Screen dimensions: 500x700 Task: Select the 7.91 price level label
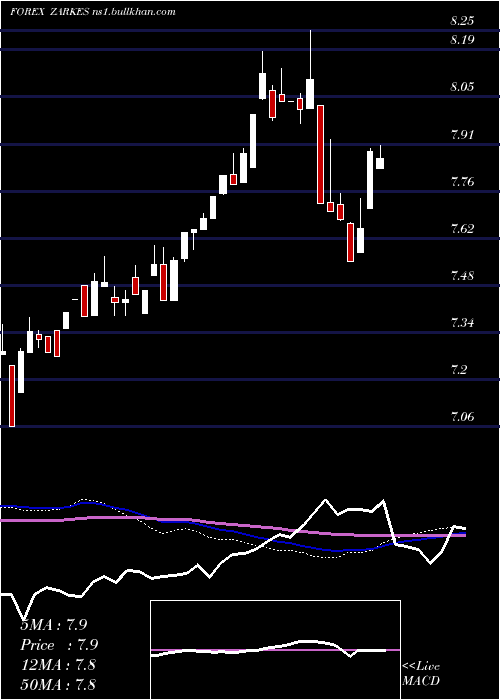462,134
